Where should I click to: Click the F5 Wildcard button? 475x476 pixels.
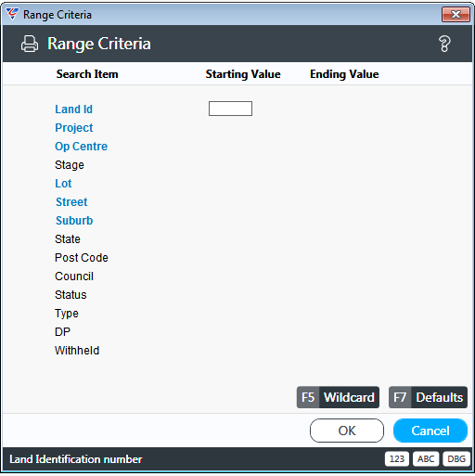pyautogui.click(x=338, y=397)
